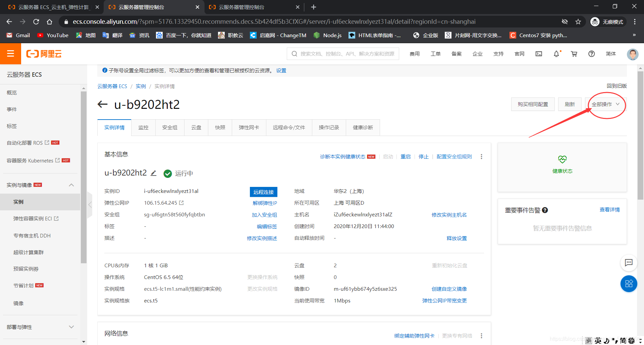Viewport: 644px width, 345px height.
Task: Copy the elastic public IP address
Action: click(x=181, y=203)
